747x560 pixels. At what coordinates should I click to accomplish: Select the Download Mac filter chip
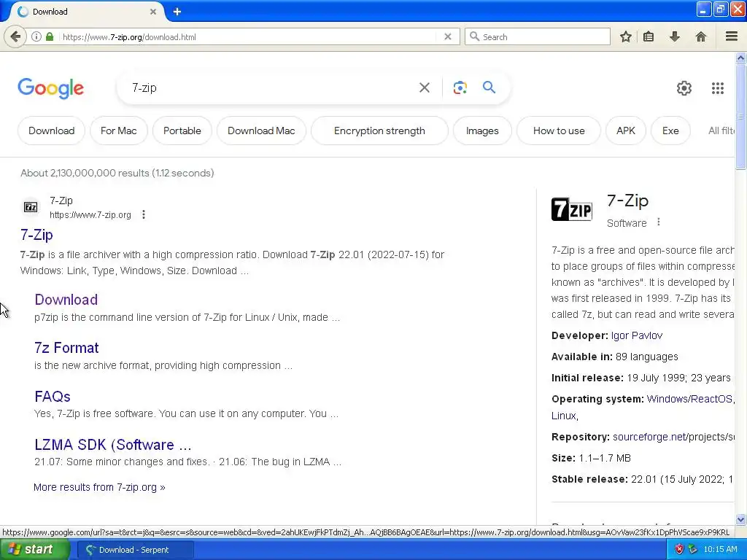coord(261,131)
